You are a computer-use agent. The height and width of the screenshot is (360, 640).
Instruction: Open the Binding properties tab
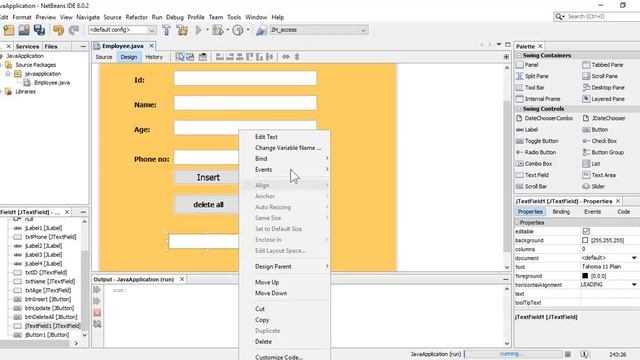pos(561,212)
